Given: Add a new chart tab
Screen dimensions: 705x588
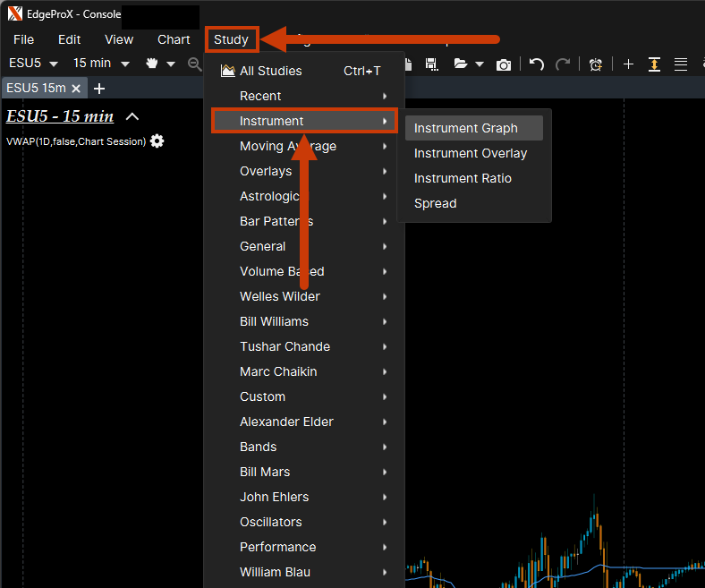Looking at the screenshot, I should [99, 88].
